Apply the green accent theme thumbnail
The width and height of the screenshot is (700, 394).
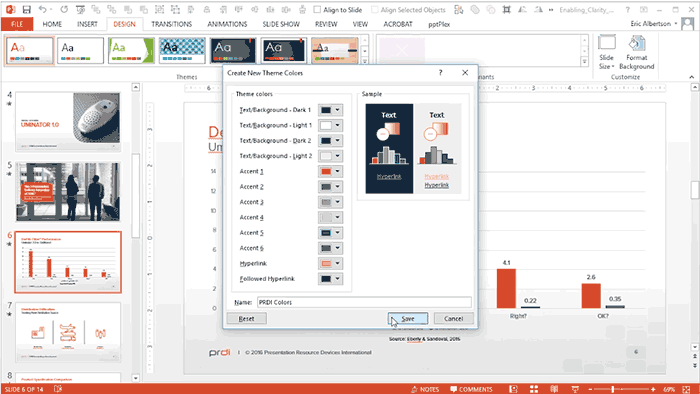click(x=131, y=50)
